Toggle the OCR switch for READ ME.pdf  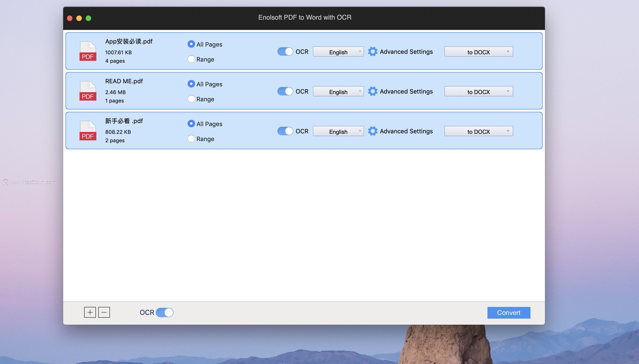pos(285,91)
